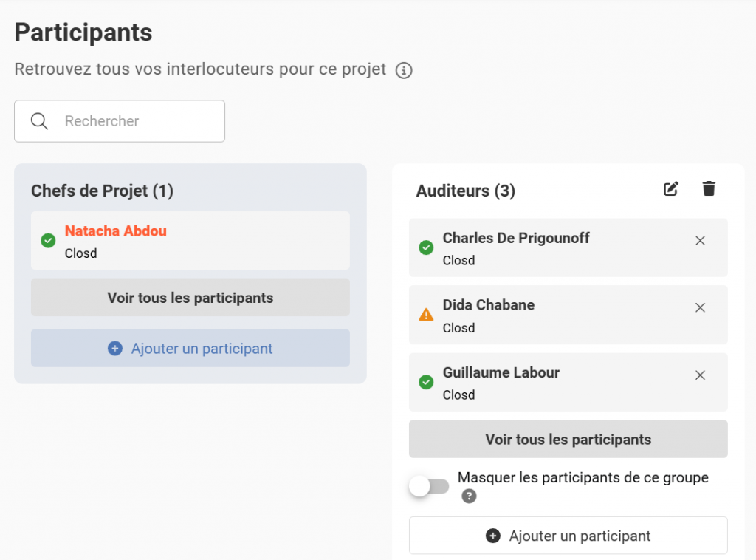Click the magnifier search icon
Viewport: 756px width, 560px height.
pos(40,121)
